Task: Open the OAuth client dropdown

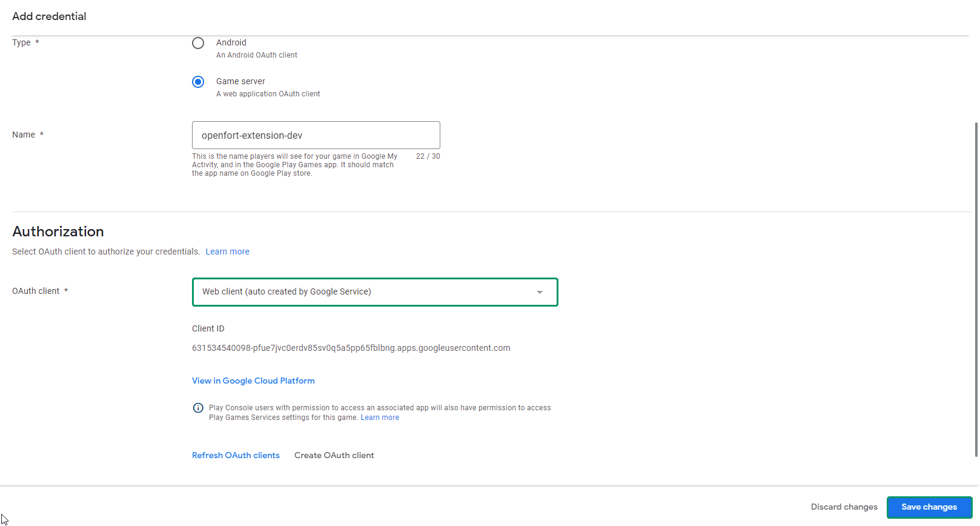Action: (374, 292)
